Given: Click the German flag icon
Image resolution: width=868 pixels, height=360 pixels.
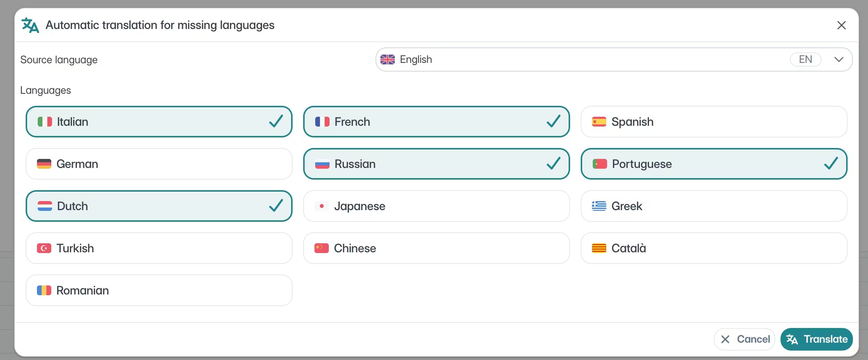Looking at the screenshot, I should coord(44,164).
